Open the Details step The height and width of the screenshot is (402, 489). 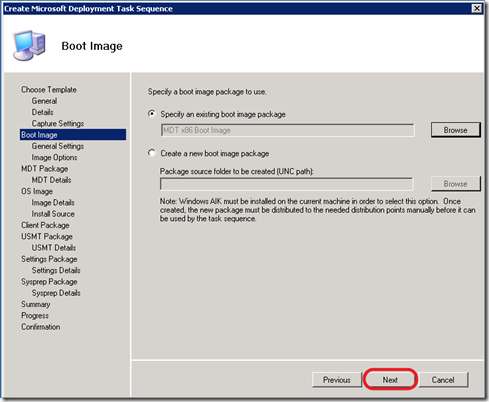pos(42,112)
